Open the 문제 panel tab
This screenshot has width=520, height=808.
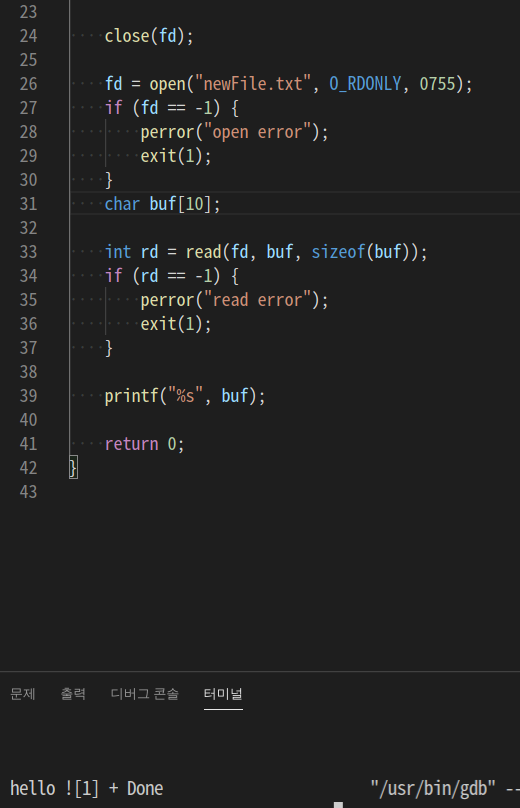point(23,694)
